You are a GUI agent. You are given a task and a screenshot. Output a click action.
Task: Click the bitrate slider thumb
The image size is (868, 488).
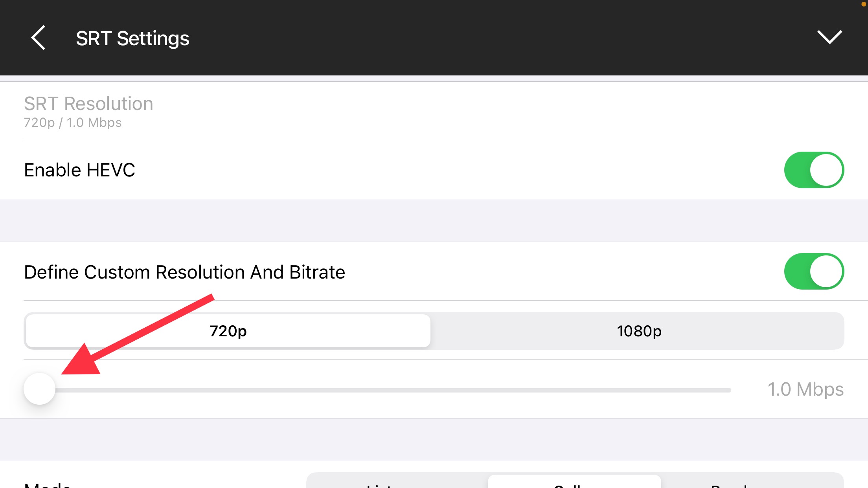coord(39,389)
